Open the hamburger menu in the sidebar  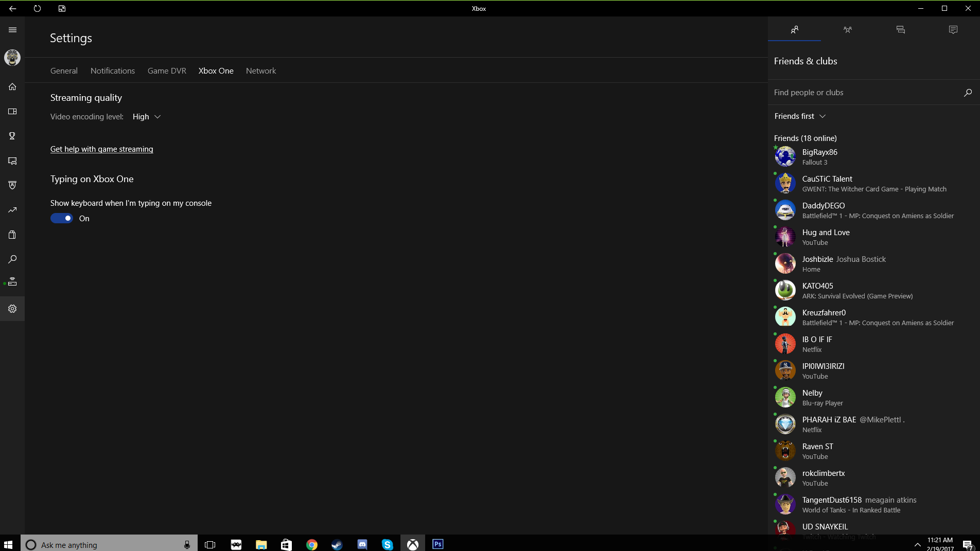coord(12,30)
